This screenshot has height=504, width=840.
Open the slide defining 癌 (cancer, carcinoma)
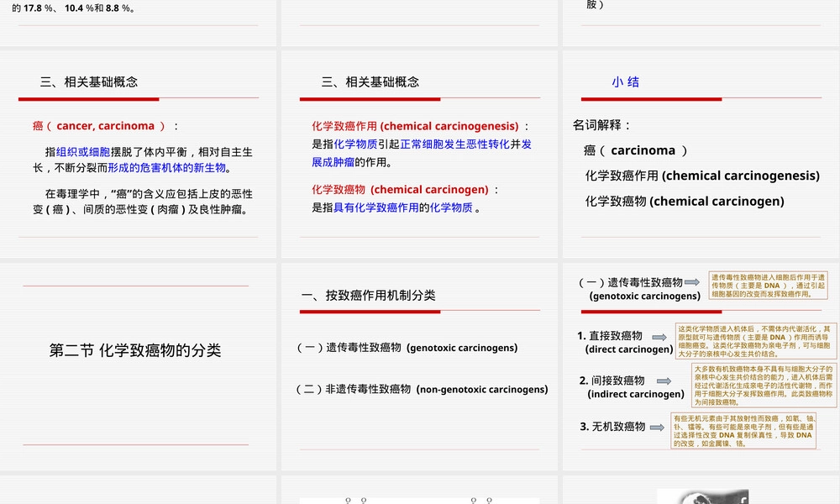click(139, 155)
